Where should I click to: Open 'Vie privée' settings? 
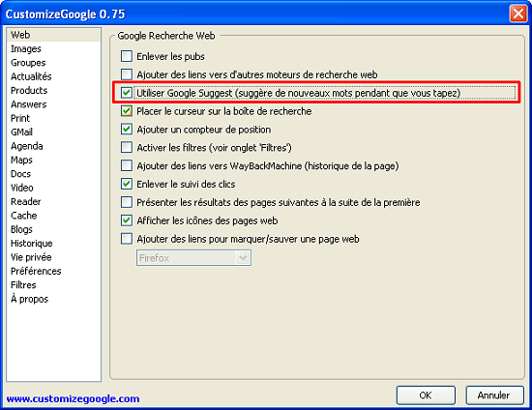coord(53,257)
